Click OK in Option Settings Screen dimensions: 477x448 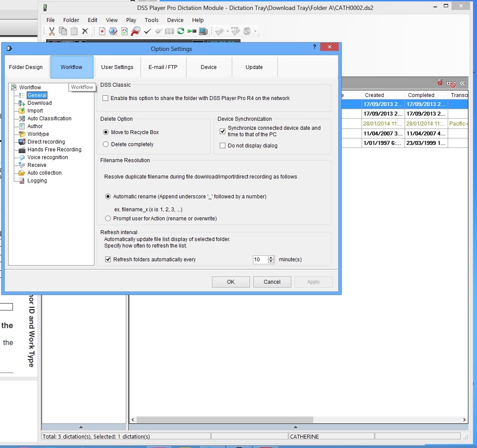(231, 282)
